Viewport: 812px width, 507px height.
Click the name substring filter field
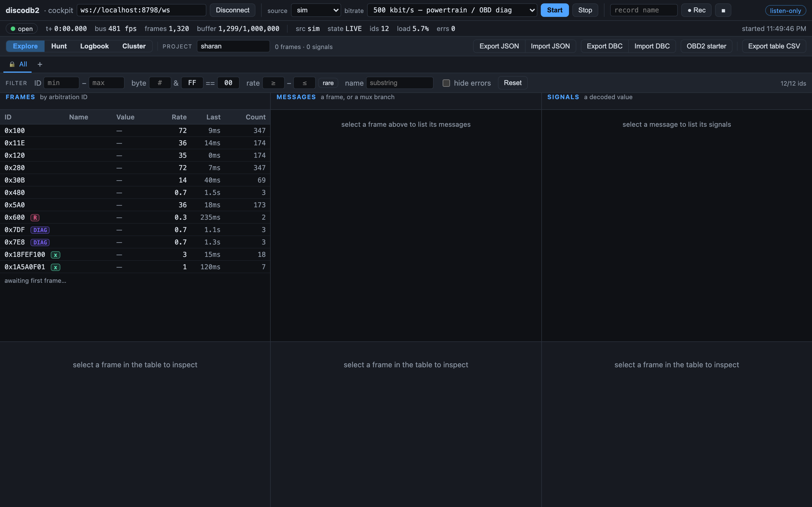pos(399,83)
